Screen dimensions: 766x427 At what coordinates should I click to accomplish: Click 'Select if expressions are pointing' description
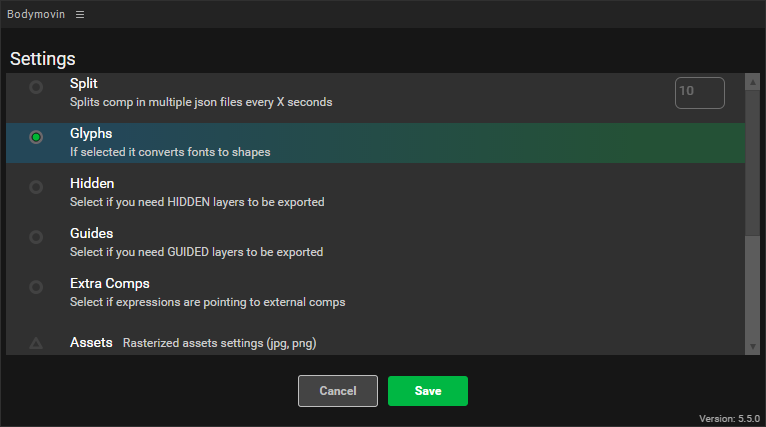[208, 302]
